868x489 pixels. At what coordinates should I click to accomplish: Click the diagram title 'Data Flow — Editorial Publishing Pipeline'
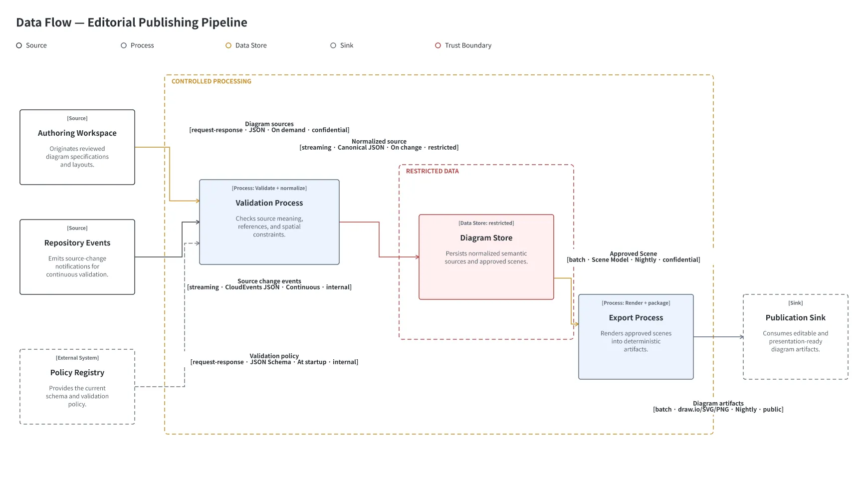(132, 22)
